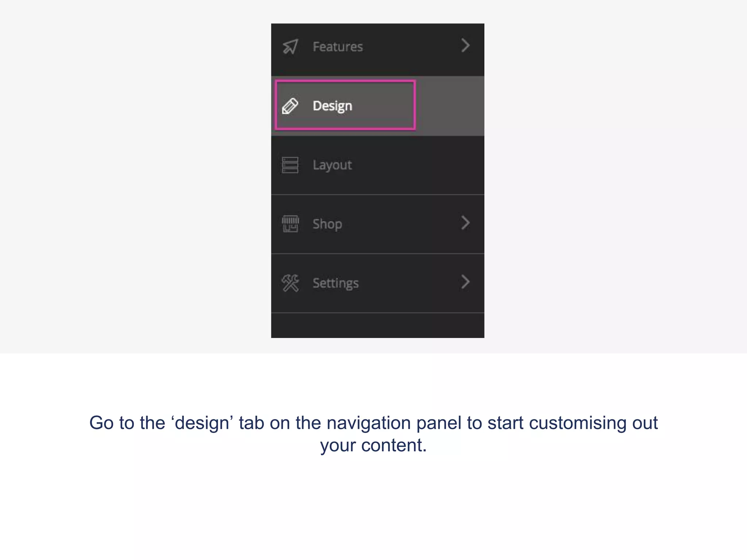This screenshot has width=747, height=560.
Task: Go to the Shop menu label
Action: [x=327, y=224]
